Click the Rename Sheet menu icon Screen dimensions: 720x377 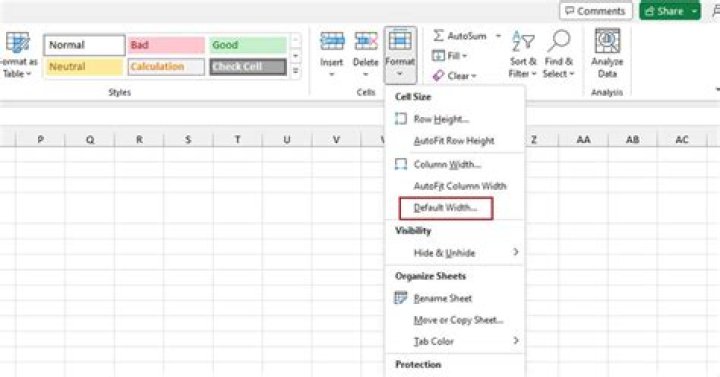coord(400,298)
